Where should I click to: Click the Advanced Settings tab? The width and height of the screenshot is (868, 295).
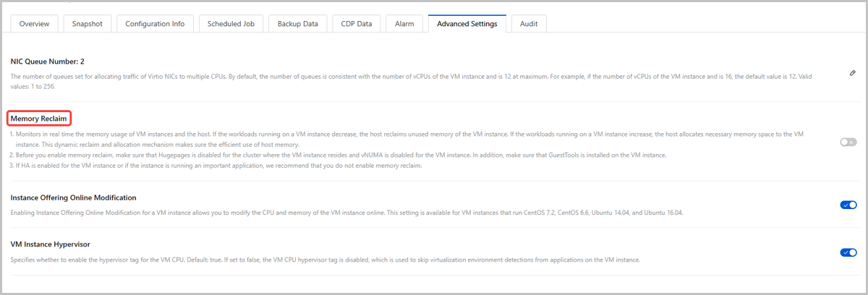coord(467,24)
